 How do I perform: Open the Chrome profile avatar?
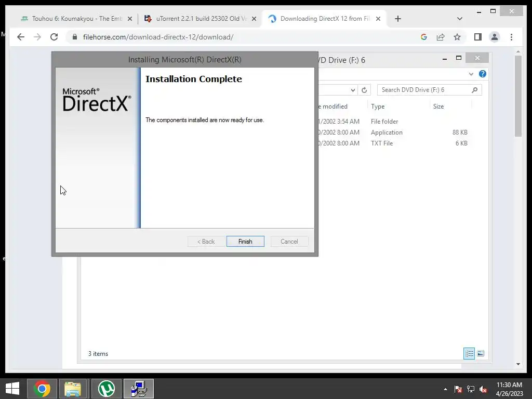[495, 37]
